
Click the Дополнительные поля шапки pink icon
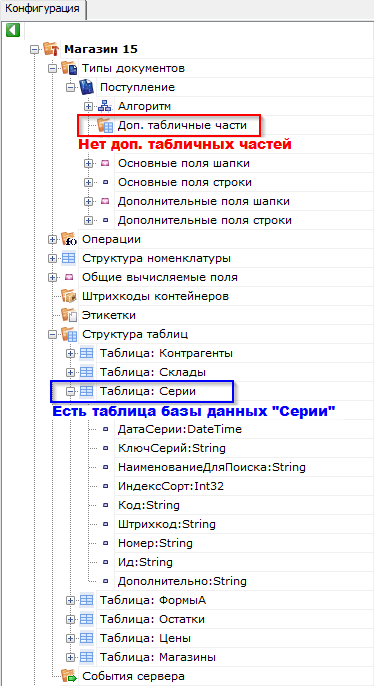click(105, 202)
